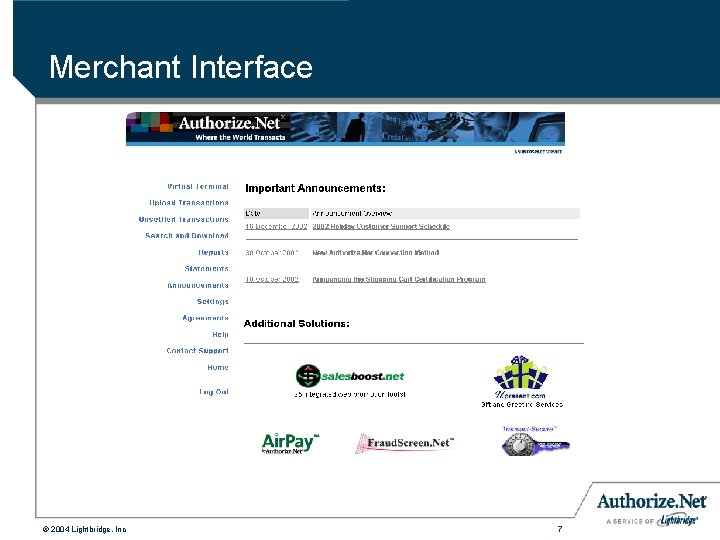Log Out of merchant interface
The image size is (720, 540).
214,392
